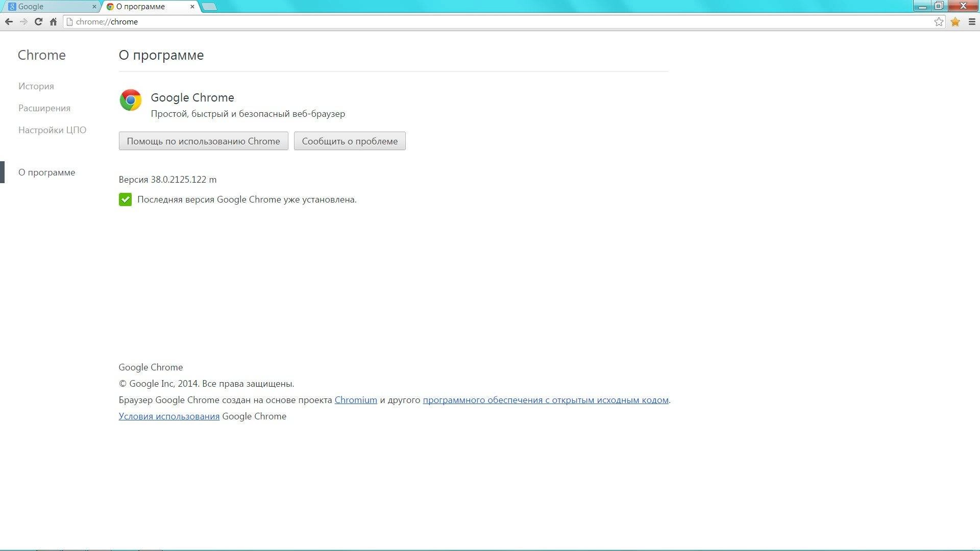Click the forward navigation arrow
The width and height of the screenshot is (980, 551).
pyautogui.click(x=23, y=21)
